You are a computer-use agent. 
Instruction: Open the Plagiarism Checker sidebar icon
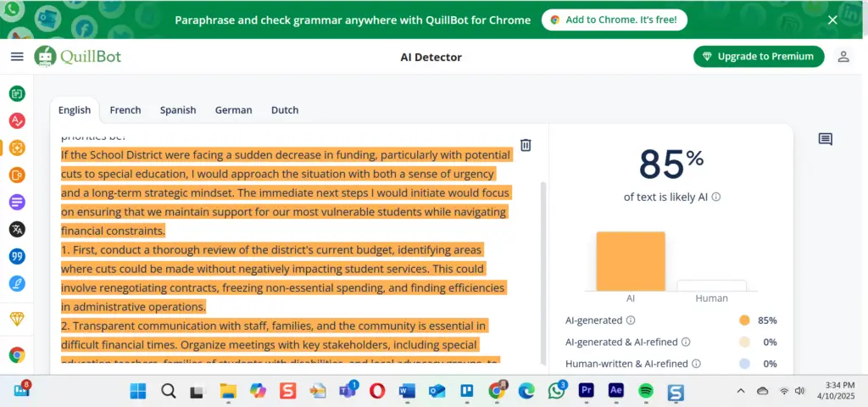[17, 175]
